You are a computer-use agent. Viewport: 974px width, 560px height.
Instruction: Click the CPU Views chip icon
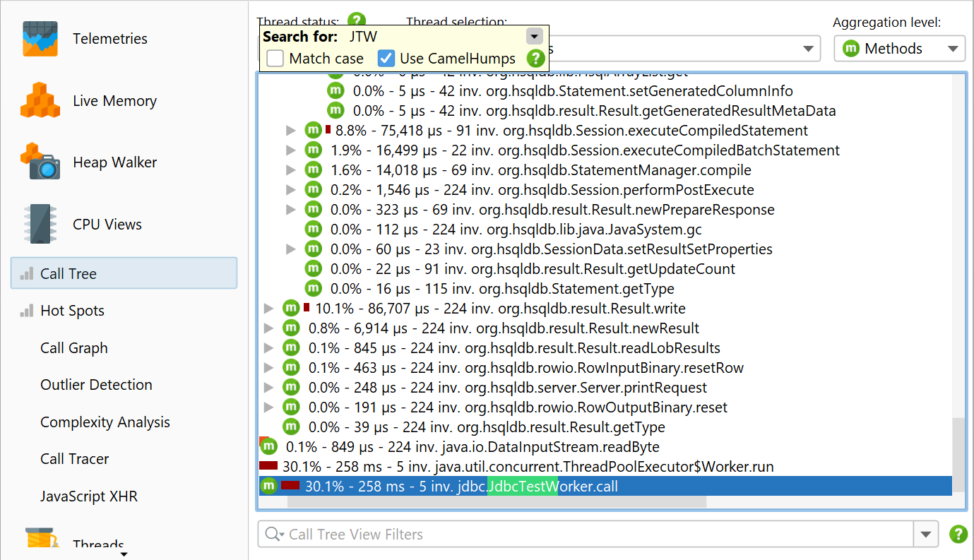[41, 225]
